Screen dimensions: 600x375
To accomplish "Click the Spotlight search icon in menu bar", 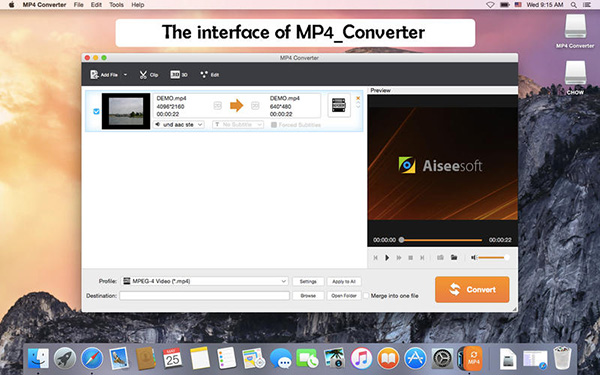I will point(574,5).
